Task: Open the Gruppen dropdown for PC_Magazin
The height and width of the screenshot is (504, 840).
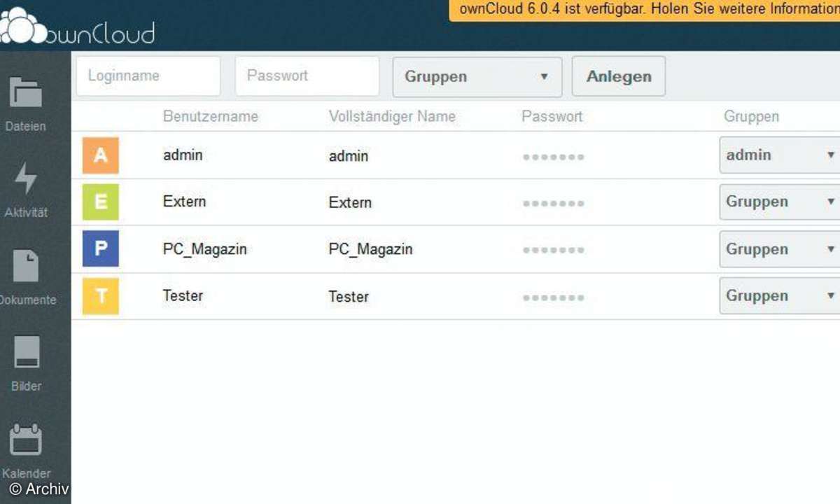Action: [x=780, y=249]
